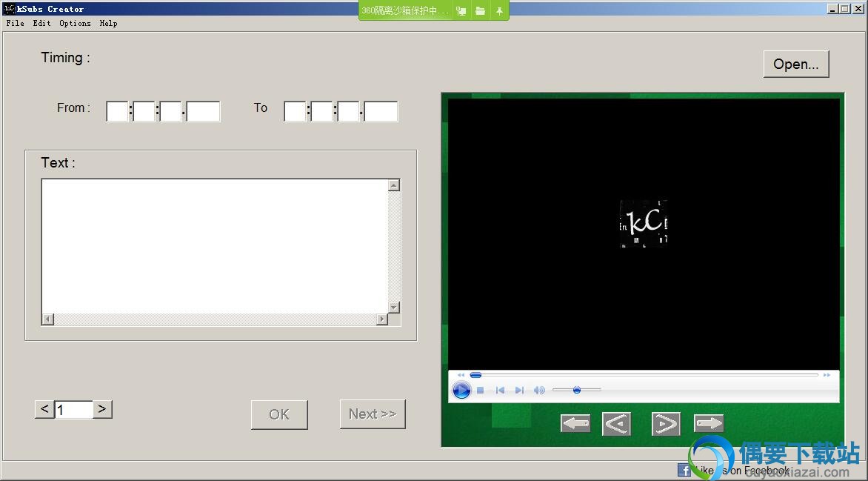Go to previous subtitle with < button
Viewport: 868px width, 481px height.
point(44,410)
